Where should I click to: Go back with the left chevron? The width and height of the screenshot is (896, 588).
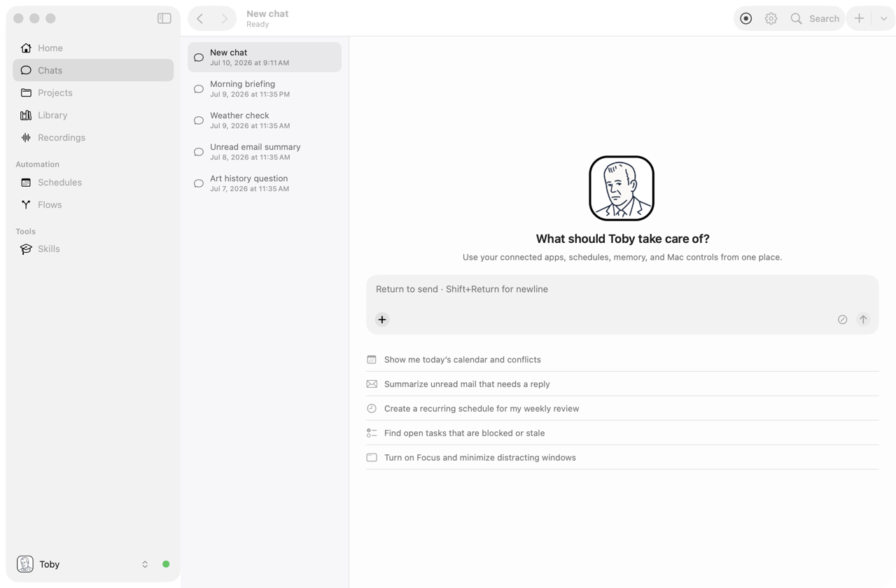pyautogui.click(x=200, y=19)
